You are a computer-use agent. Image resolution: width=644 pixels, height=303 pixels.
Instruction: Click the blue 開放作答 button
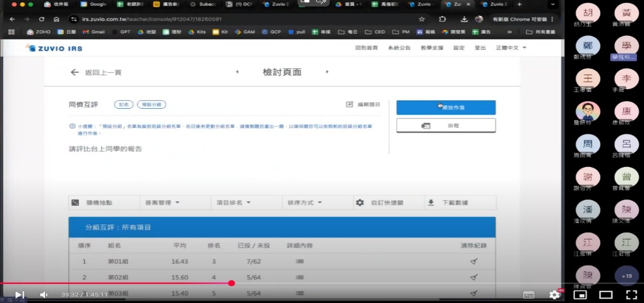[446, 108]
